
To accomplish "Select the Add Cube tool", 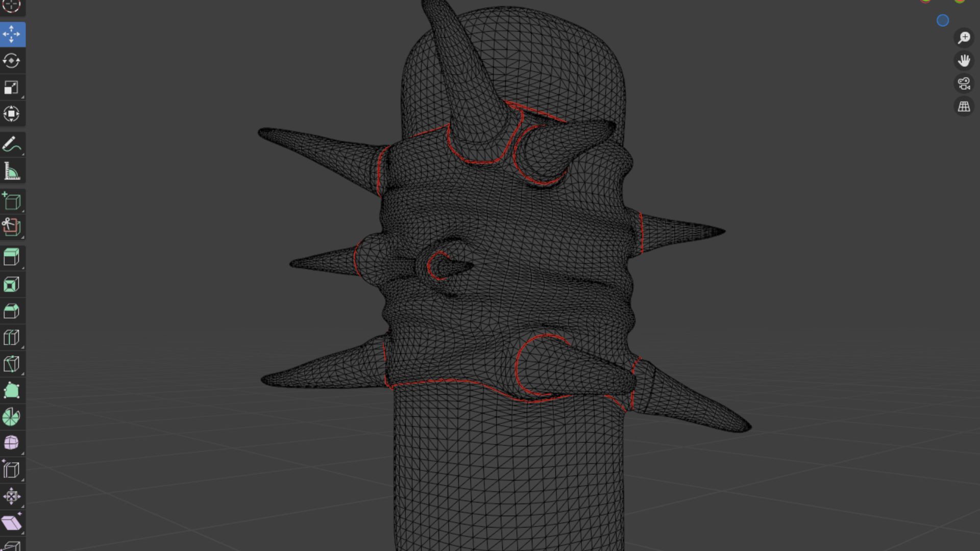I will coord(12,202).
